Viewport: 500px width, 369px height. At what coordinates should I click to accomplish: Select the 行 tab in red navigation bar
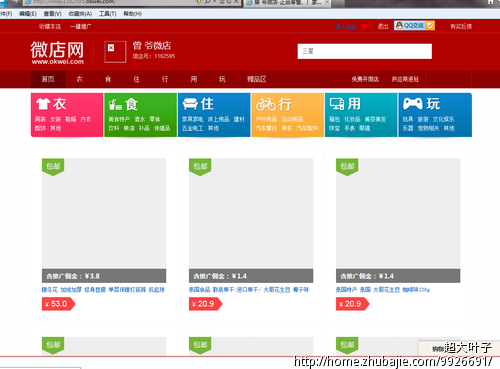click(x=165, y=79)
